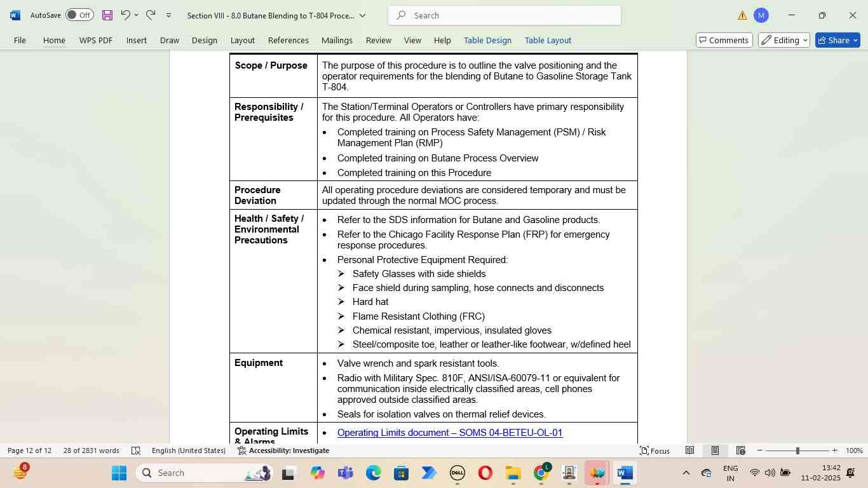Switch to the Insert tab
868x488 pixels.
[x=137, y=40]
